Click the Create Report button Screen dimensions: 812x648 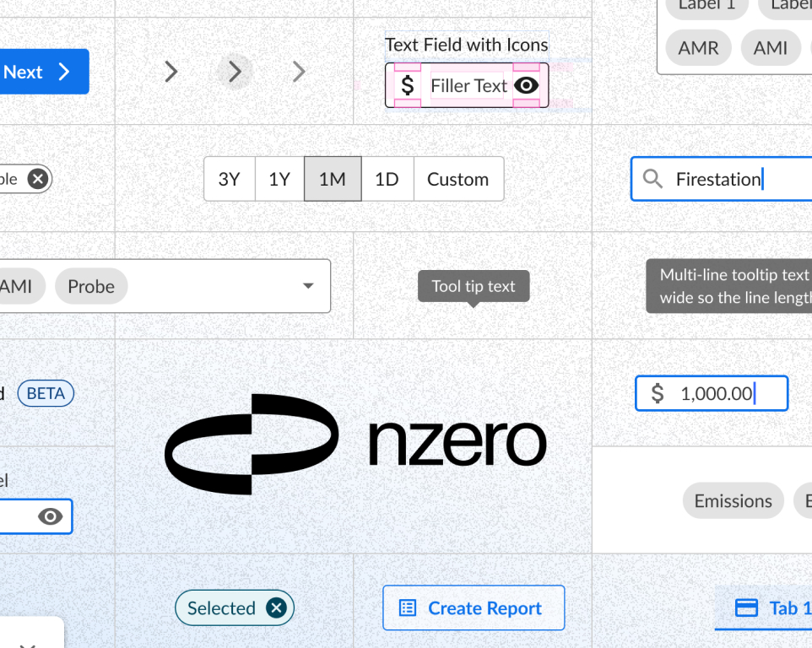(474, 608)
